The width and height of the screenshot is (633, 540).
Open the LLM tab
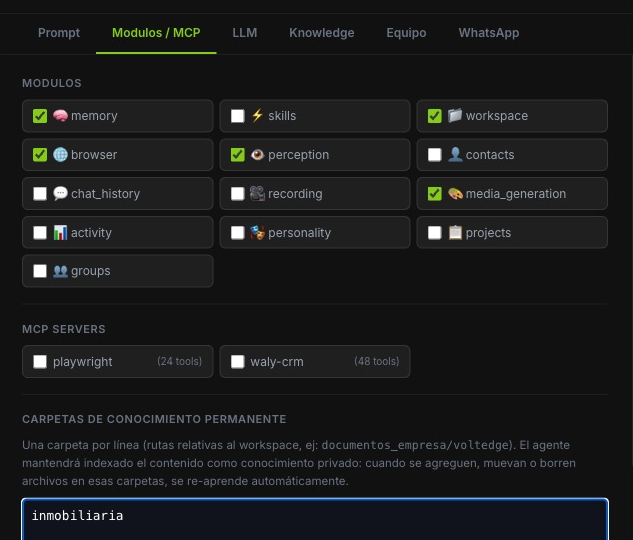point(245,33)
